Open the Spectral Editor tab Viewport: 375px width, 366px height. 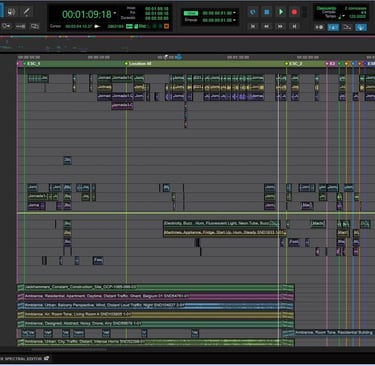pyautogui.click(x=22, y=359)
